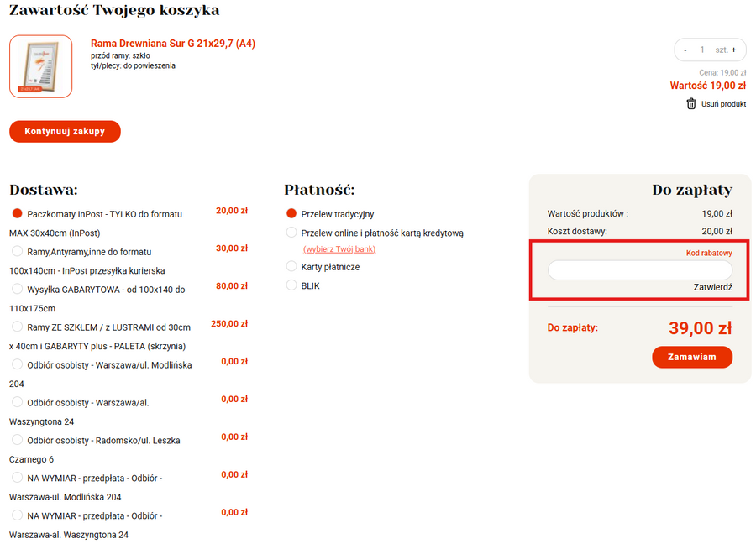This screenshot has width=756, height=544.
Task: Choose InPost przesyłka kurierska delivery for 30,00 zł
Action: [x=17, y=251]
